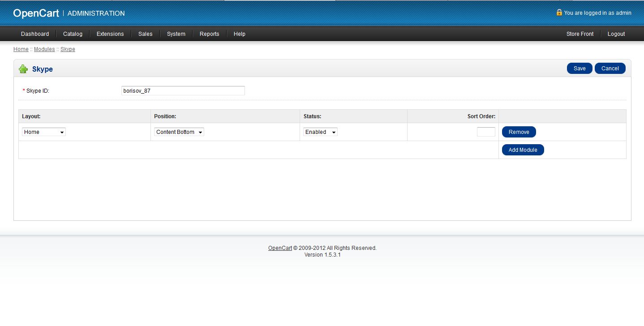Open the Position dropdown showing Content Bottom
The width and height of the screenshot is (644, 326).
coord(179,132)
